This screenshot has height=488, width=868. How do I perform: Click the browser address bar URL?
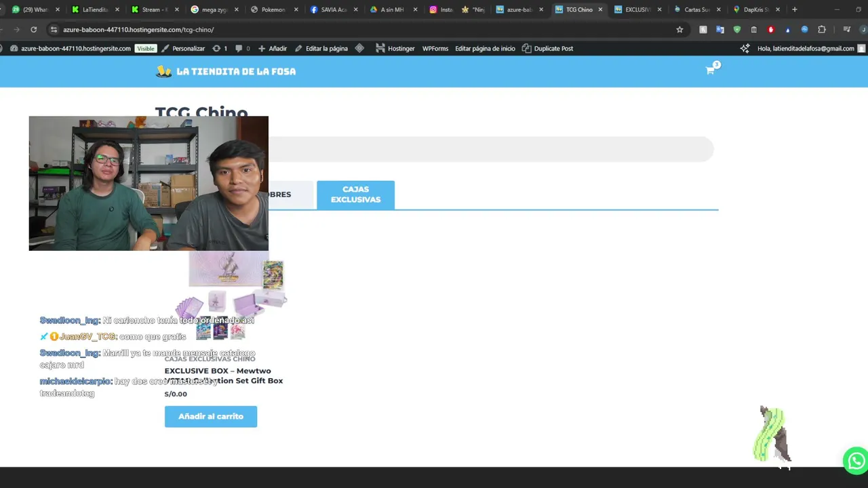[x=138, y=30]
